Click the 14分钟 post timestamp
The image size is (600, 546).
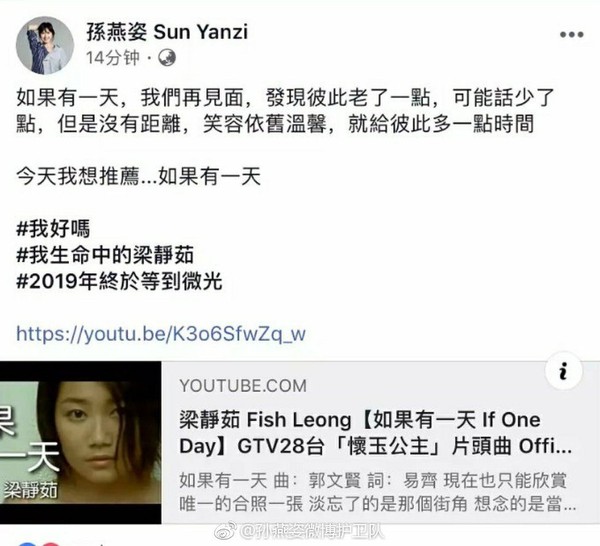pyautogui.click(x=112, y=58)
